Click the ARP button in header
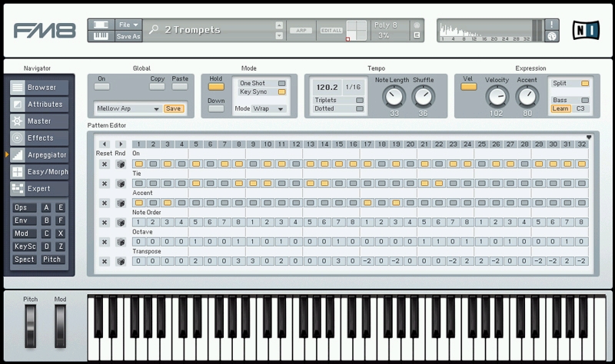The width and height of the screenshot is (615, 364). pyautogui.click(x=301, y=30)
